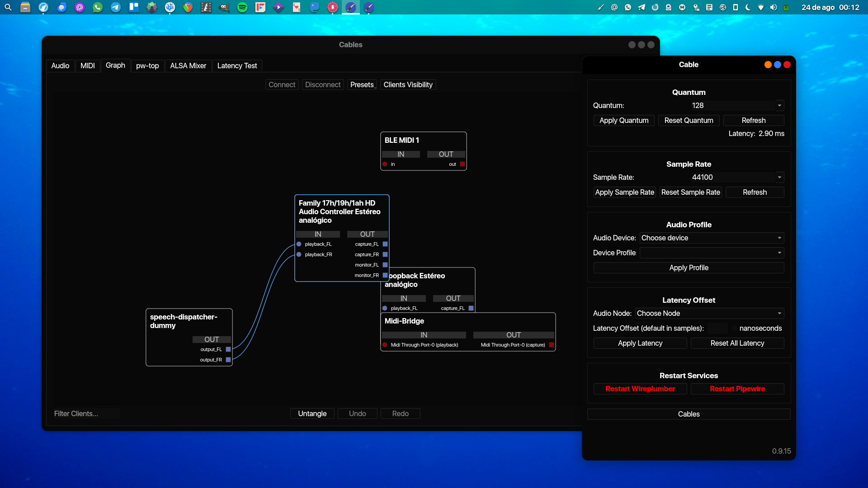The height and width of the screenshot is (488, 868).
Task: Open the search magnifier in top bar
Action: pos(8,7)
